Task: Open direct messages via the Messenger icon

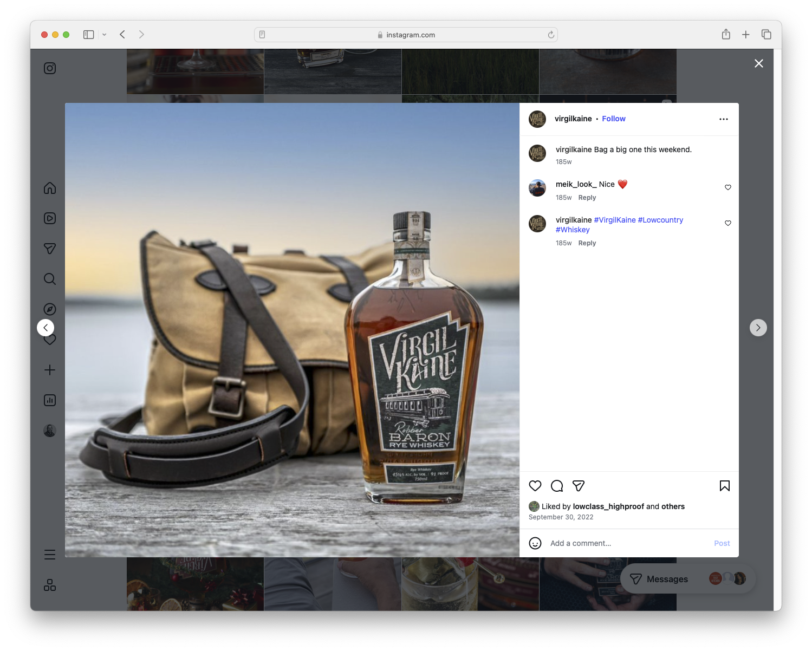Action: click(49, 249)
